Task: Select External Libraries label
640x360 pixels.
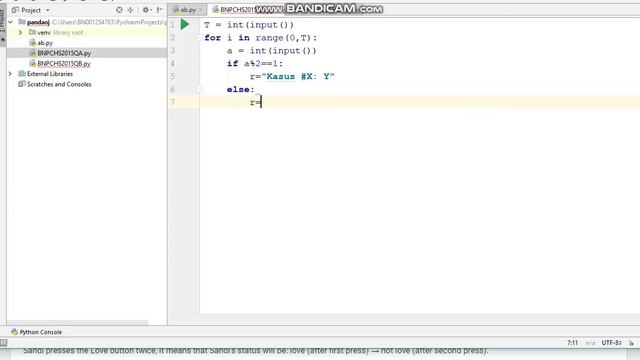Action: pyautogui.click(x=50, y=74)
